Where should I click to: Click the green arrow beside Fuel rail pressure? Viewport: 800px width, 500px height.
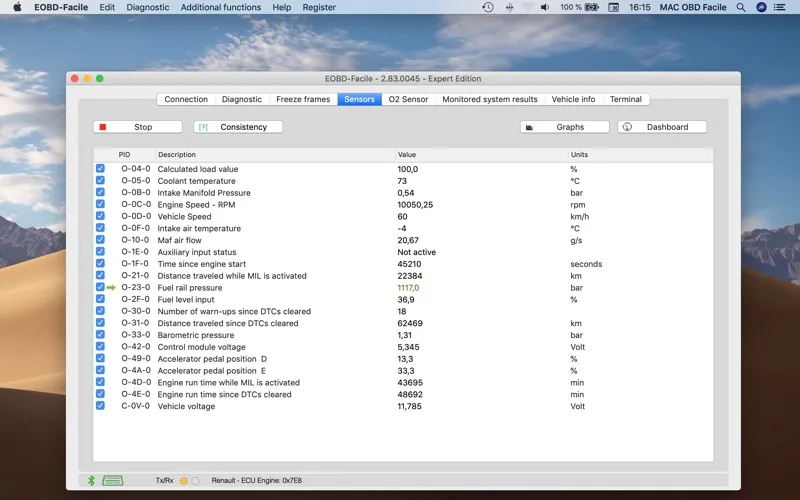[111, 288]
